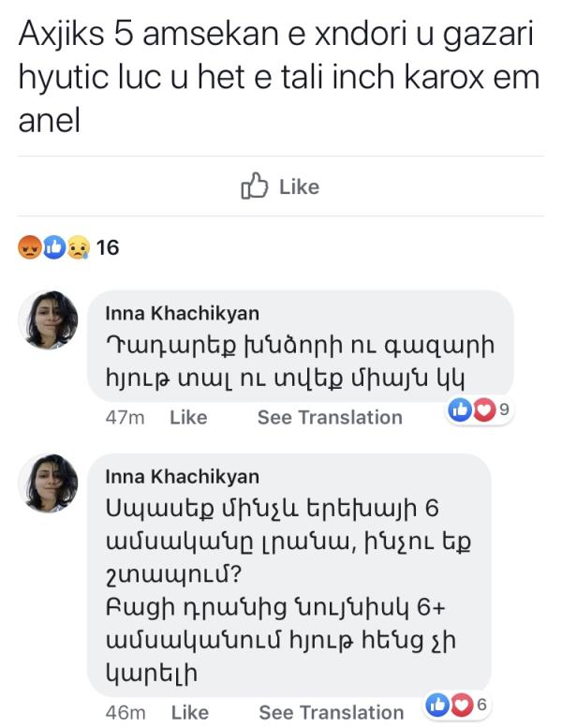Open Inna Khachikyan's avatar on the first comment
The image size is (562, 728).
[49, 320]
